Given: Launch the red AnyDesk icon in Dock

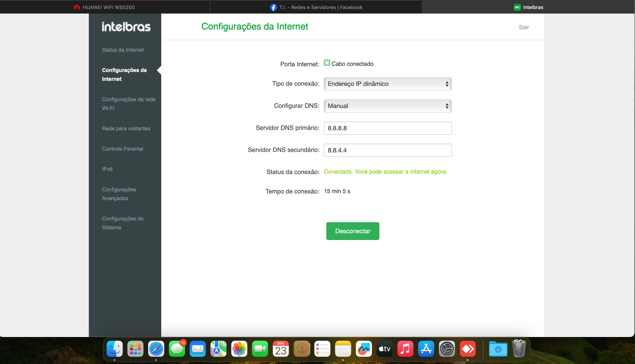Looking at the screenshot, I should click(x=468, y=349).
